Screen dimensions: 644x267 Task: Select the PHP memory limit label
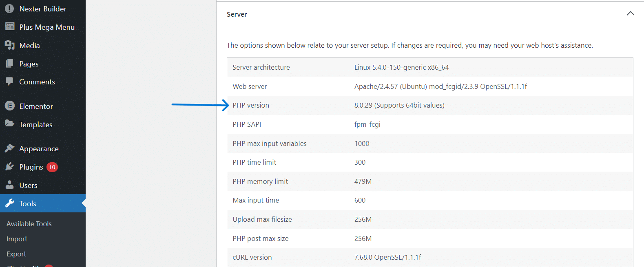pos(260,181)
